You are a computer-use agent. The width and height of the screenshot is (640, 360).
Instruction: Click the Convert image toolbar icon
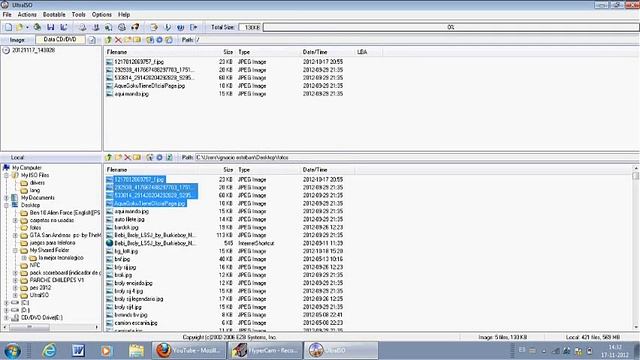tap(109, 27)
